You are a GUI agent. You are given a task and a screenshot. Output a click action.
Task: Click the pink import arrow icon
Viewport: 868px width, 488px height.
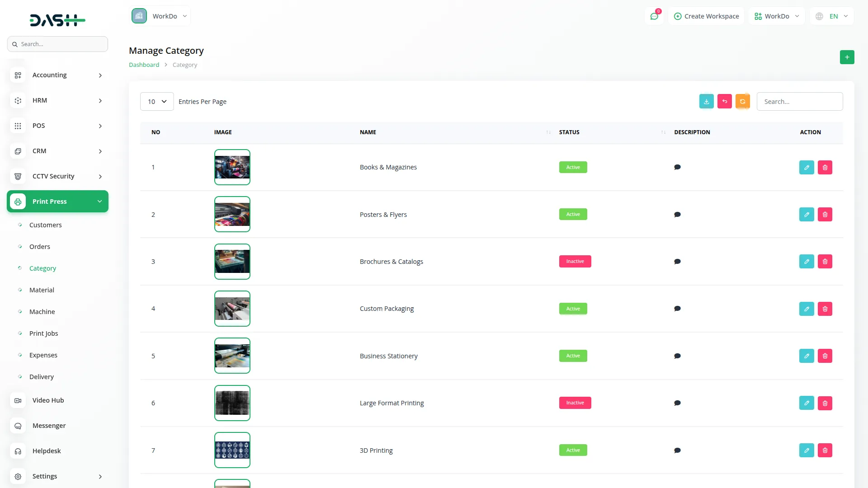724,102
